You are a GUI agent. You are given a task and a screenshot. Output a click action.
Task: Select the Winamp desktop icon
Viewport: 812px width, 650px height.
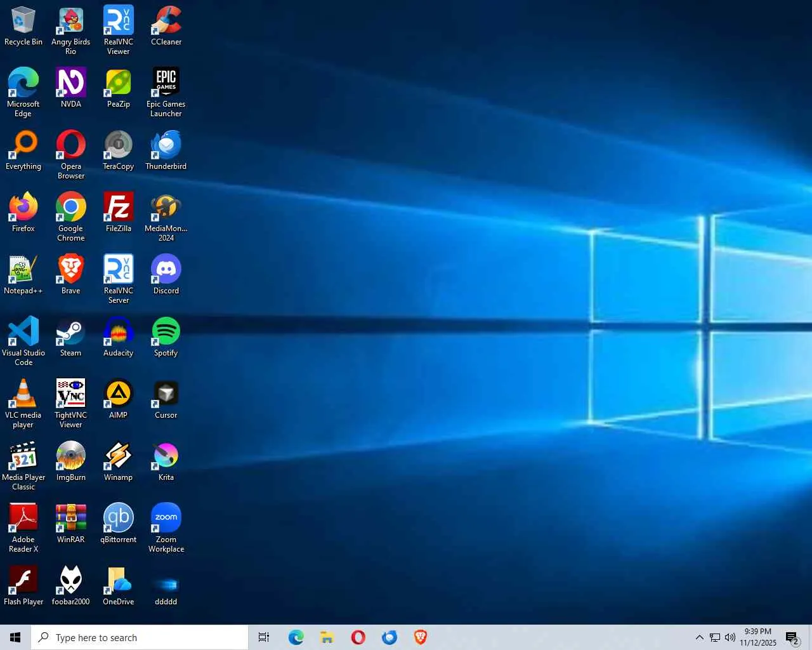point(119,461)
